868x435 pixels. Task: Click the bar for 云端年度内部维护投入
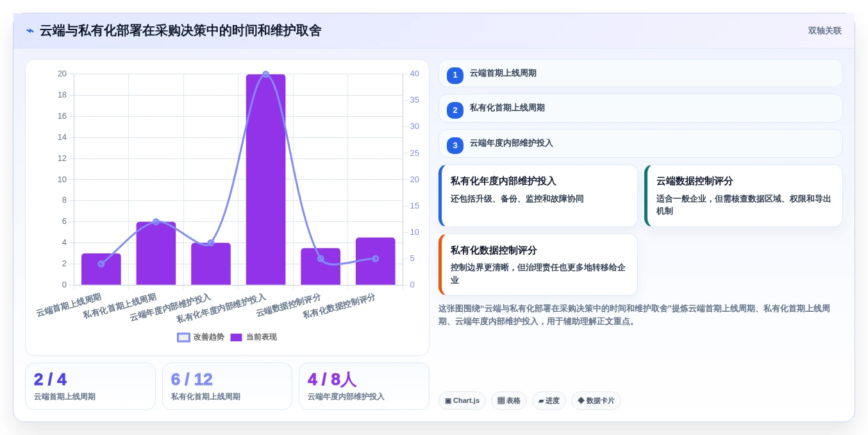click(x=211, y=264)
